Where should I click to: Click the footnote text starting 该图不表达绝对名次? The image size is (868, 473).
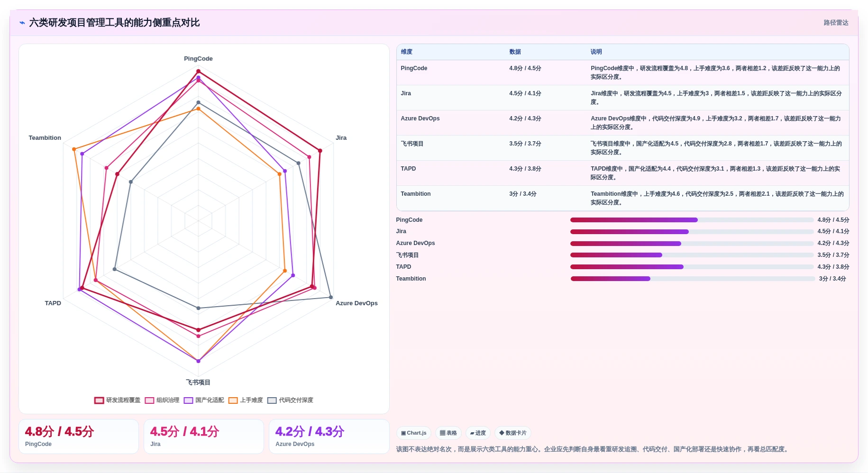(593, 449)
